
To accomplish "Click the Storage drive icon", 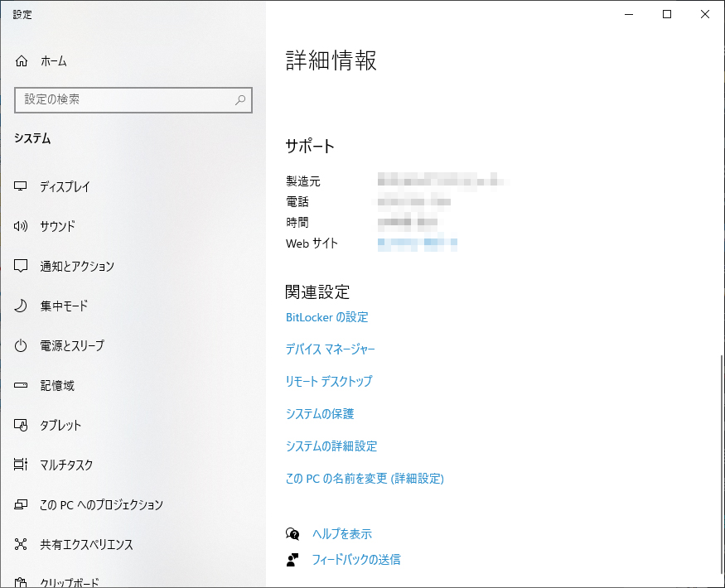I will 22,386.
